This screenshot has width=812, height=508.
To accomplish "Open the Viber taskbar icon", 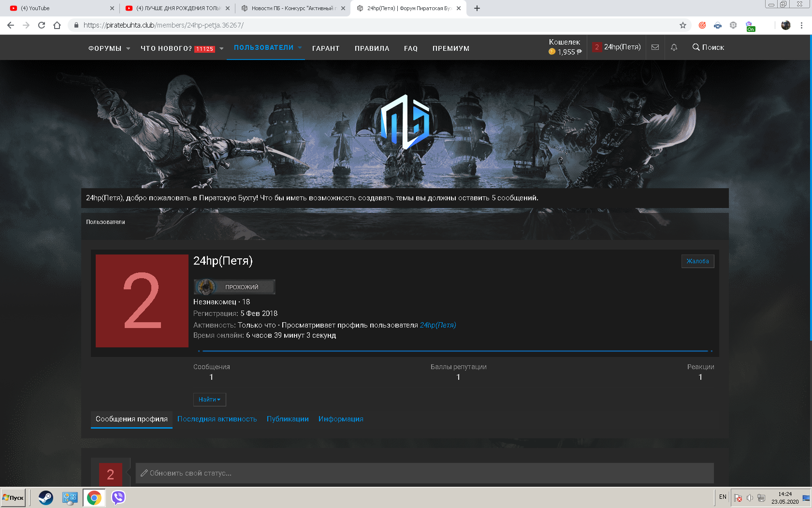I will 118,497.
